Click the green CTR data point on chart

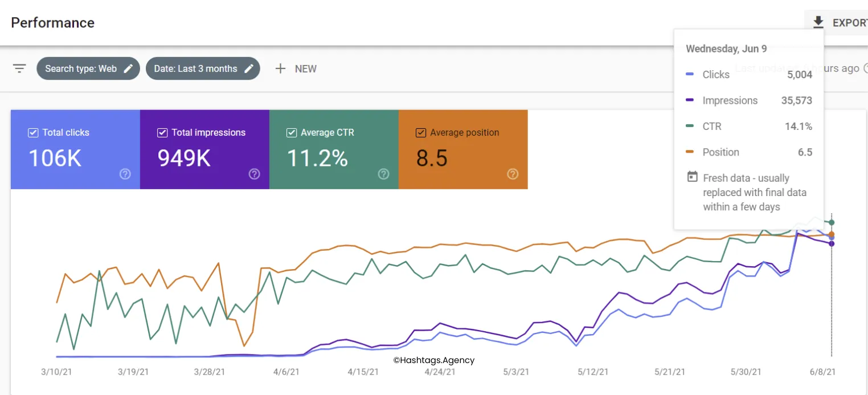pos(832,222)
